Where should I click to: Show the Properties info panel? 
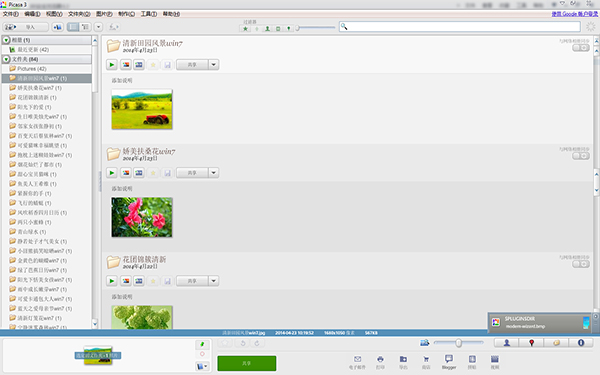coord(581,343)
